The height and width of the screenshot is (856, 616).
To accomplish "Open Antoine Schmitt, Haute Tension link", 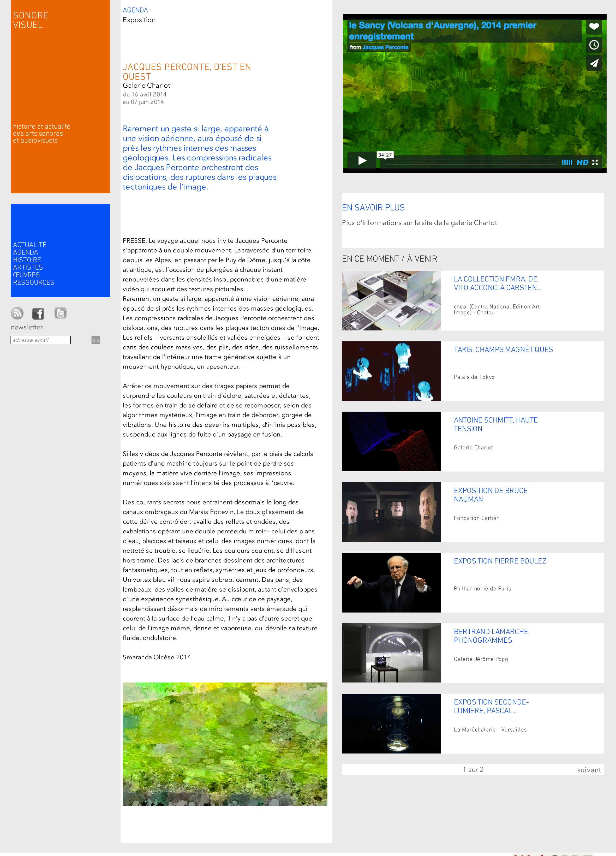I will pos(496,424).
